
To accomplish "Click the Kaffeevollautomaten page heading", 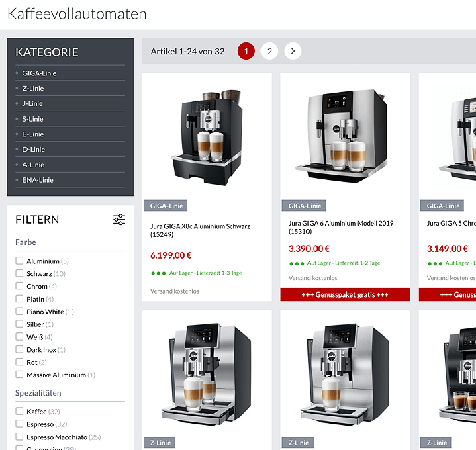I will [x=77, y=14].
